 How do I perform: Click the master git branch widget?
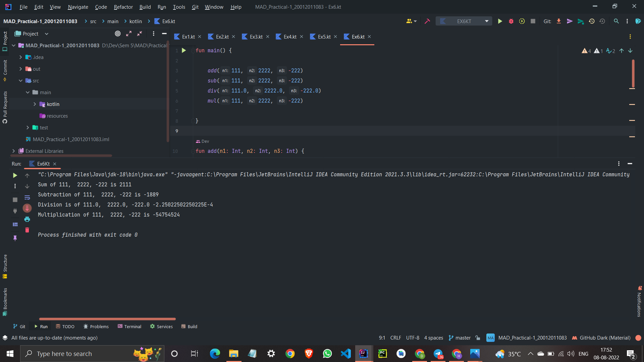[x=460, y=338]
